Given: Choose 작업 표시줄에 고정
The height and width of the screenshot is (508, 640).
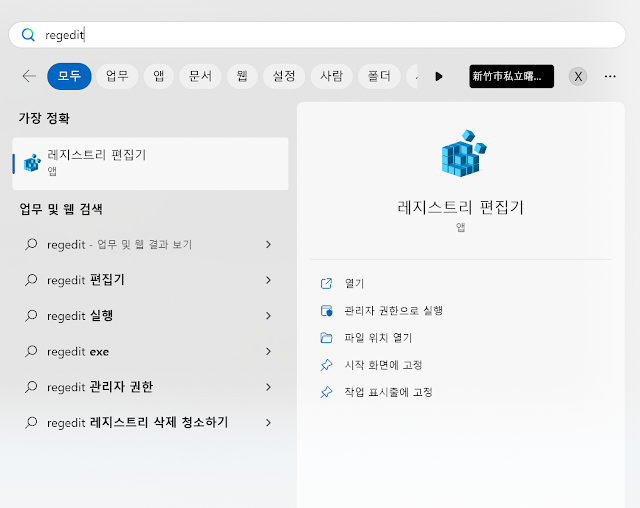Looking at the screenshot, I should click(x=388, y=392).
